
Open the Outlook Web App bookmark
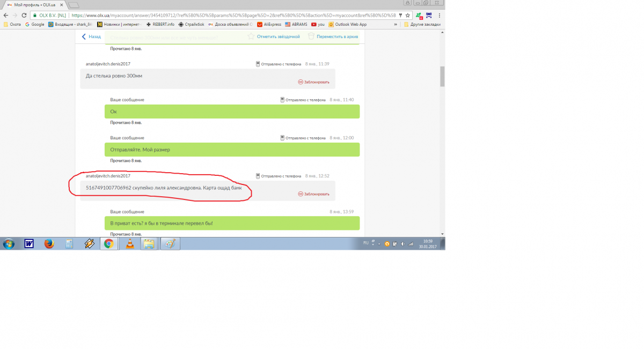pyautogui.click(x=348, y=24)
